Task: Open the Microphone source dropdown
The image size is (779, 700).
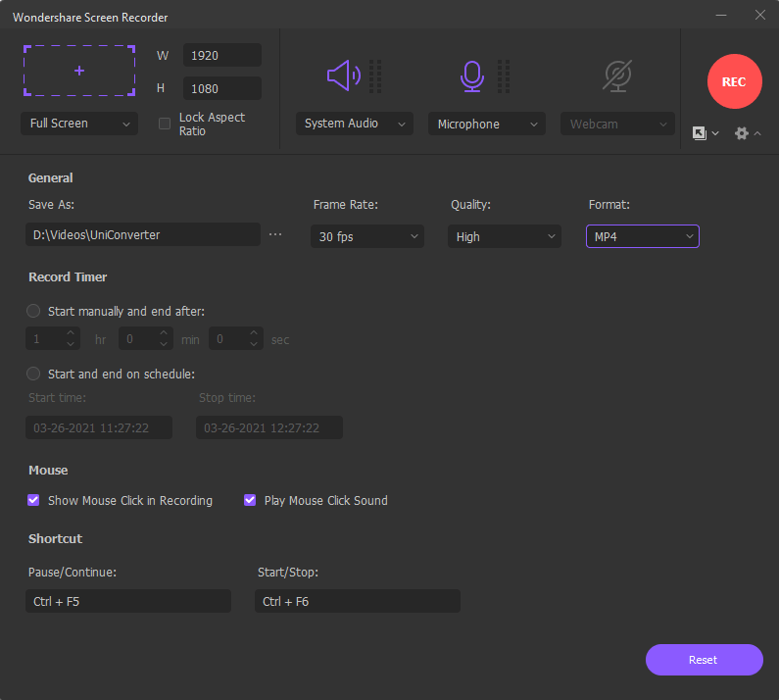Action: coord(487,124)
